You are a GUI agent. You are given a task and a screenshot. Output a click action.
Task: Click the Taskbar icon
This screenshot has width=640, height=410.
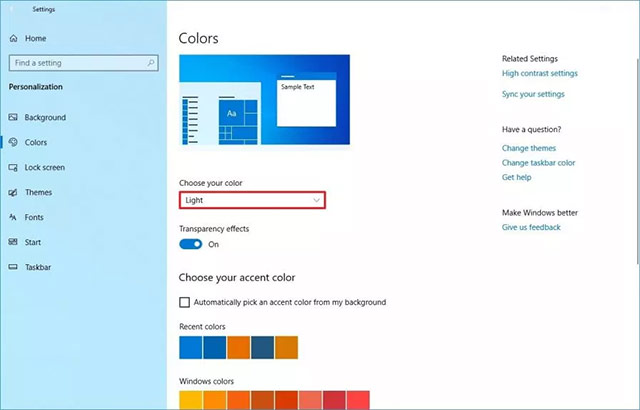13,267
